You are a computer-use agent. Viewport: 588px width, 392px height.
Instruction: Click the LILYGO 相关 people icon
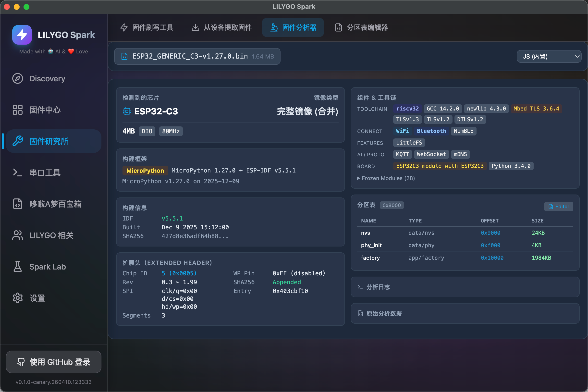tap(17, 235)
